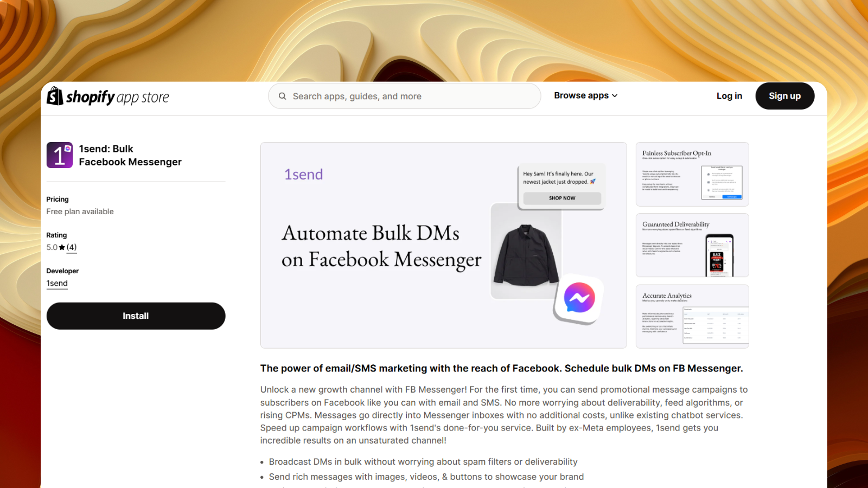The height and width of the screenshot is (488, 868).
Task: Open the 1send developer link
Action: [57, 284]
